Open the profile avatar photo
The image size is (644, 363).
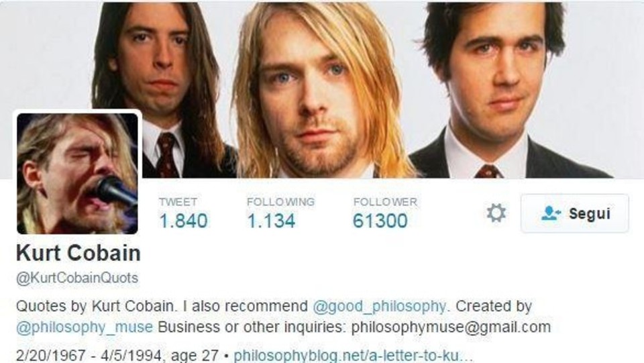[77, 174]
